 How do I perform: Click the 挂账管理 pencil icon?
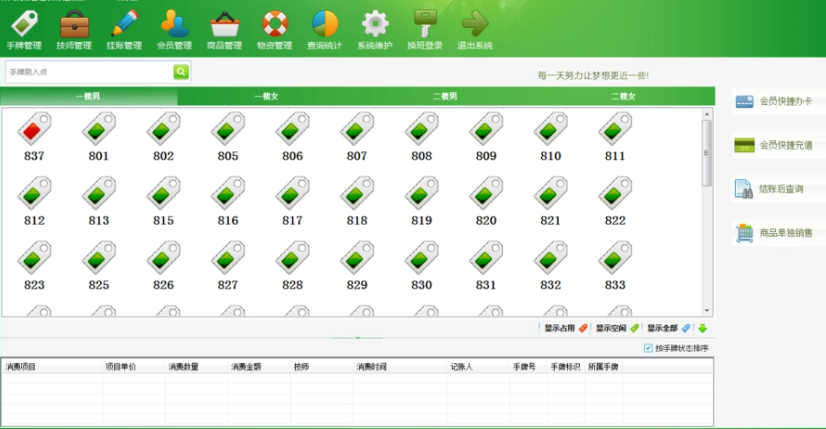click(124, 28)
